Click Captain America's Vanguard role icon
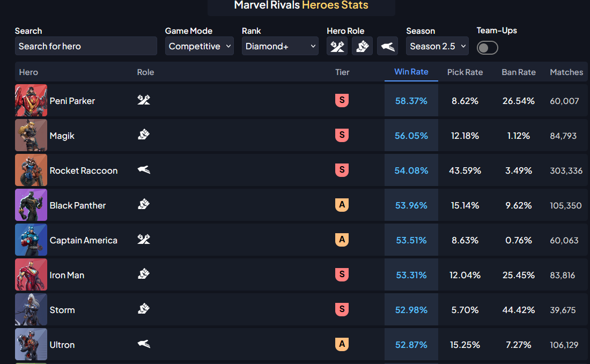Viewport: 590px width, 364px height. tap(144, 239)
